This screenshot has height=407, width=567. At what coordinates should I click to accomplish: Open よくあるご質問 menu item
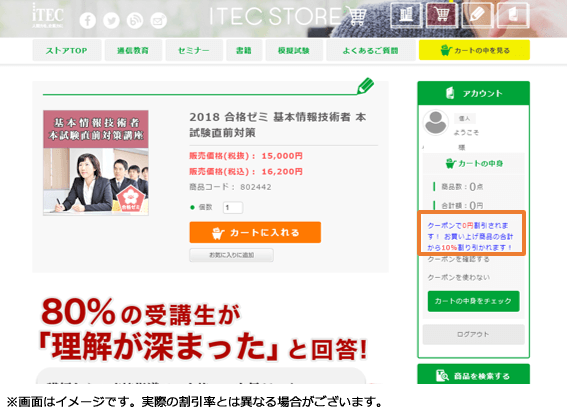point(371,50)
